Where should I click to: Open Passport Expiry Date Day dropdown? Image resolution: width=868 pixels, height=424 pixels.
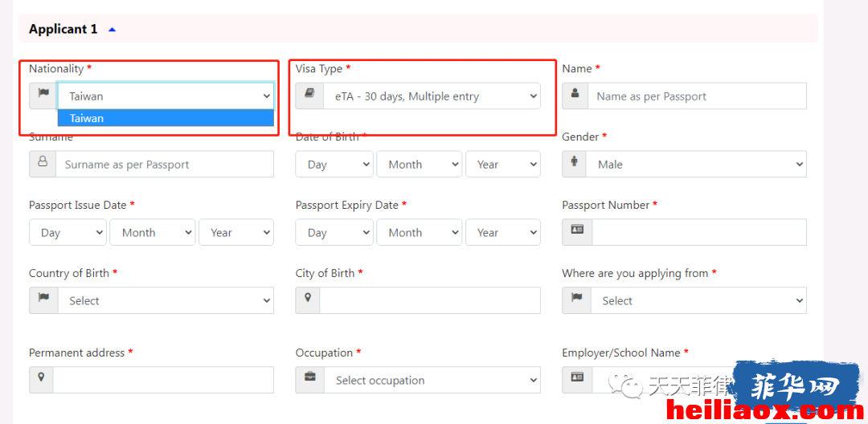pos(334,233)
